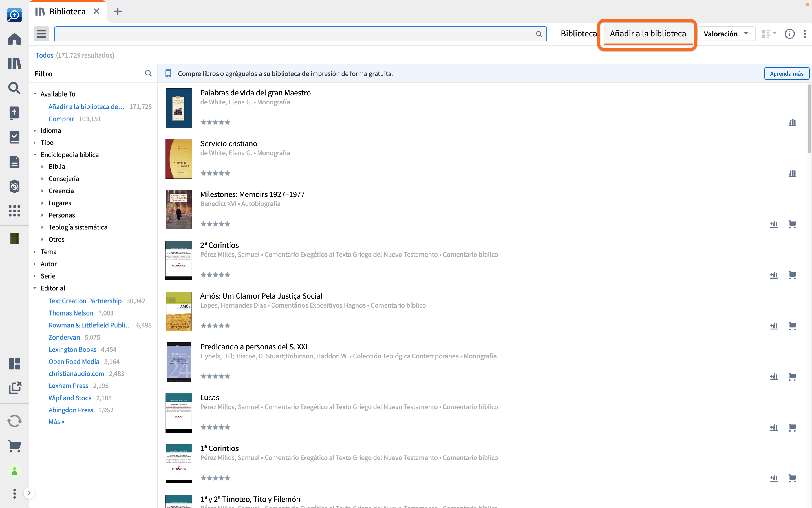This screenshot has height=508, width=812.
Task: Open the Home icon in sidebar
Action: pos(14,39)
